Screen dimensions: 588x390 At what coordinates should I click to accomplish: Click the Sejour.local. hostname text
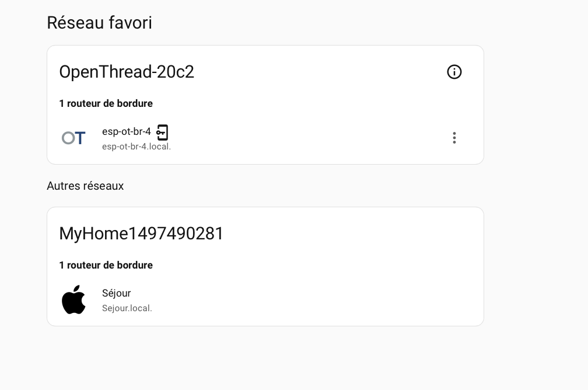(127, 308)
